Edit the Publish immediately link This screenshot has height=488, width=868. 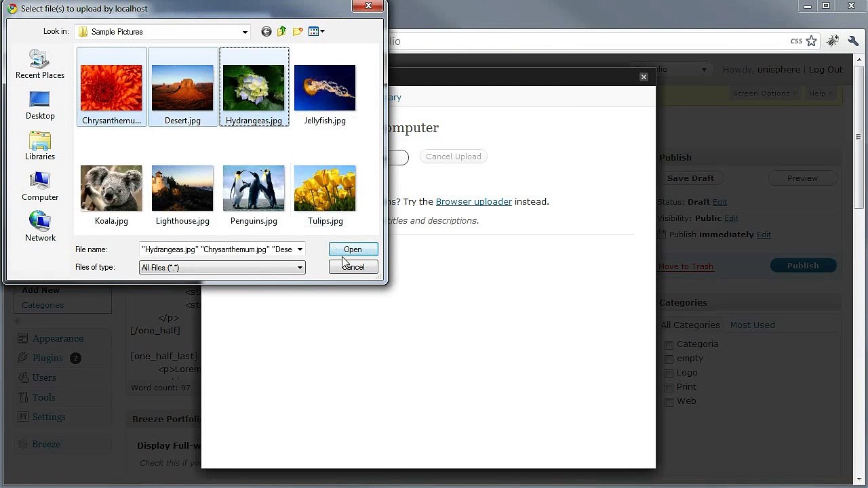(764, 235)
